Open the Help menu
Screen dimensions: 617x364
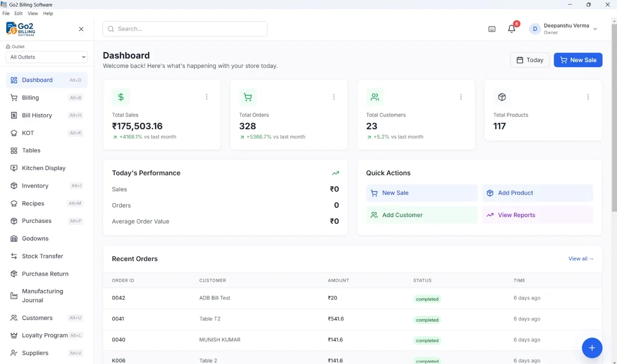pos(48,13)
